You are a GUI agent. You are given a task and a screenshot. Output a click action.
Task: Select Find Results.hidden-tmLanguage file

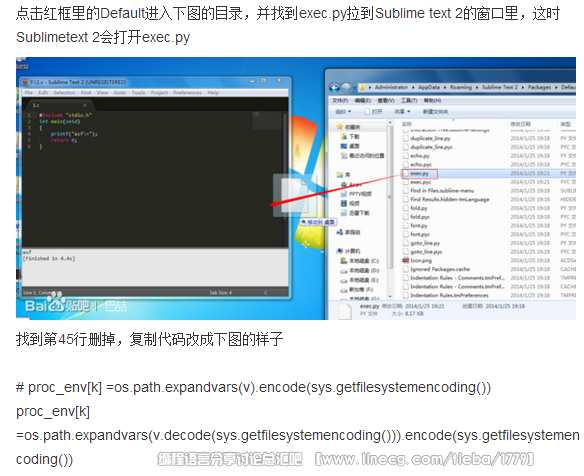tap(488, 199)
